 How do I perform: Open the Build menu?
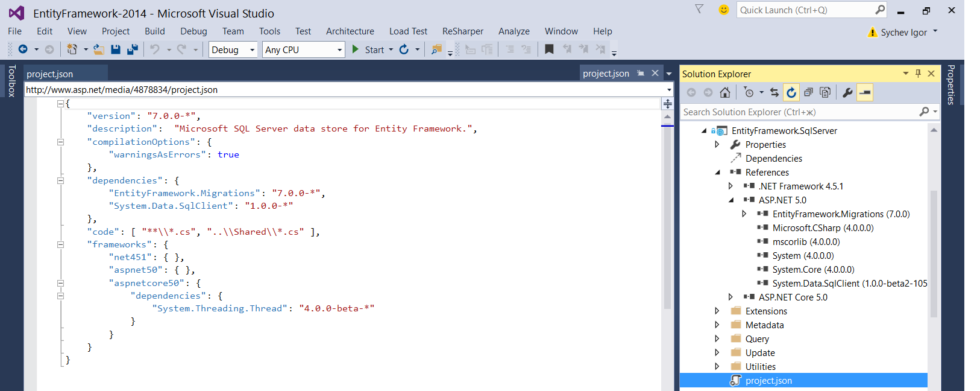pos(155,31)
